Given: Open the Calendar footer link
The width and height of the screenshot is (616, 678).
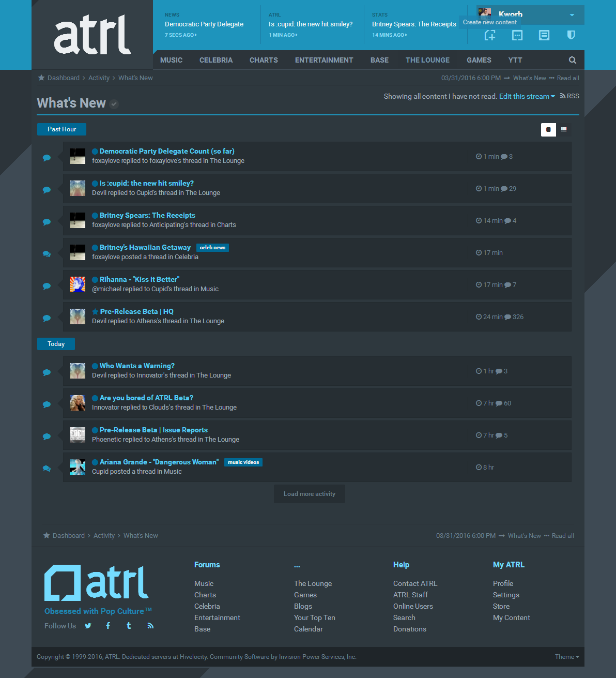Looking at the screenshot, I should 309,629.
